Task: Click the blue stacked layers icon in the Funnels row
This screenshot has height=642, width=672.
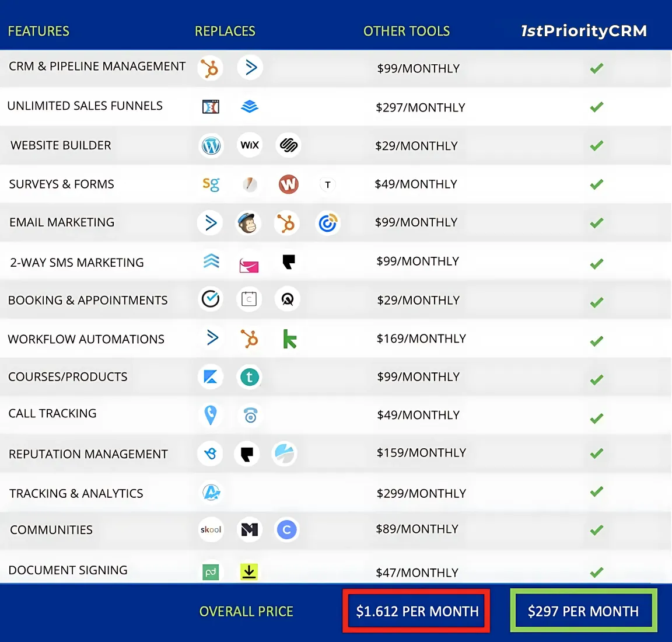Action: [x=250, y=106]
